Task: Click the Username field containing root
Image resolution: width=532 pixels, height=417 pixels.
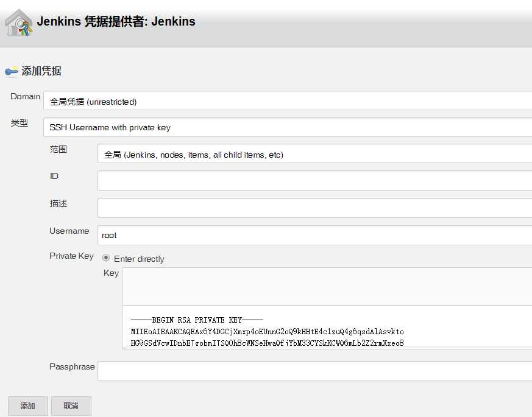Action: click(x=314, y=235)
